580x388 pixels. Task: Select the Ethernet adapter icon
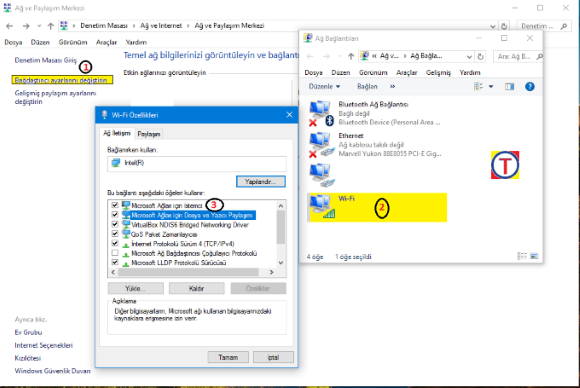click(x=321, y=145)
